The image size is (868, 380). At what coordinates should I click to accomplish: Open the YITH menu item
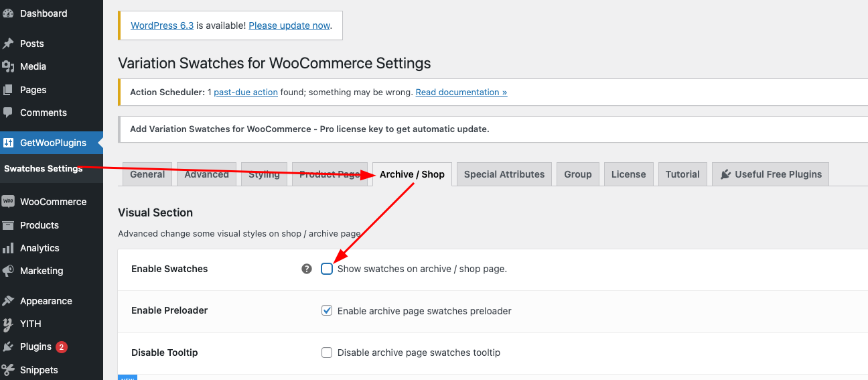coord(52,324)
